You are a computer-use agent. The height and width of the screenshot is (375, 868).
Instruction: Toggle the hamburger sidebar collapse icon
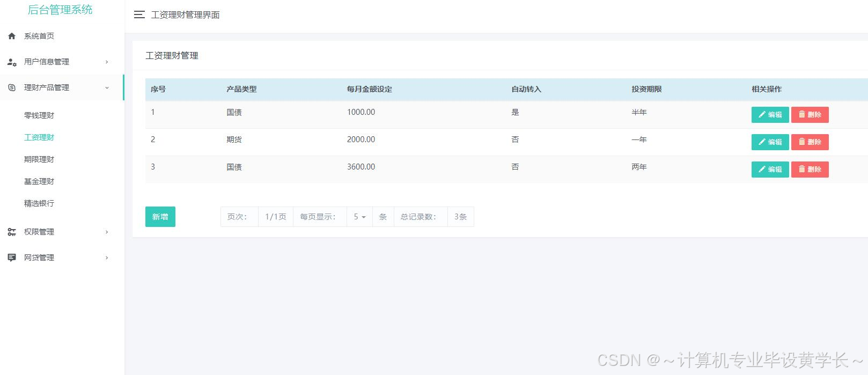tap(139, 15)
